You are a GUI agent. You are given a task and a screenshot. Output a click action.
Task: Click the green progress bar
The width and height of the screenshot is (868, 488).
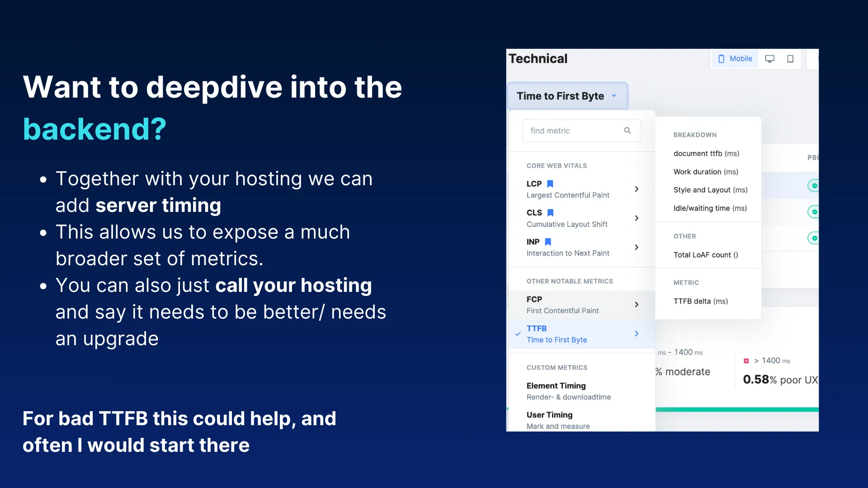click(737, 409)
